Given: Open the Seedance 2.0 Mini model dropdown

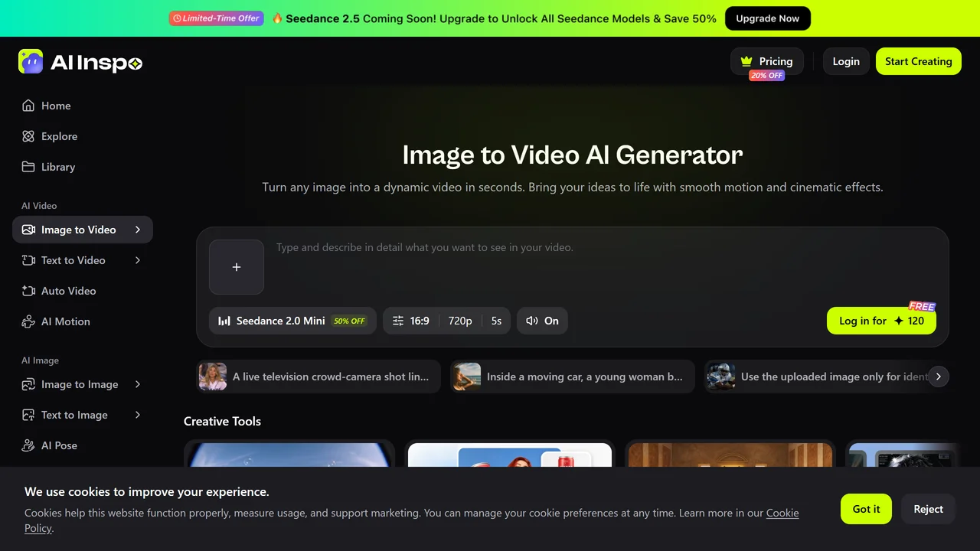Looking at the screenshot, I should click(292, 321).
